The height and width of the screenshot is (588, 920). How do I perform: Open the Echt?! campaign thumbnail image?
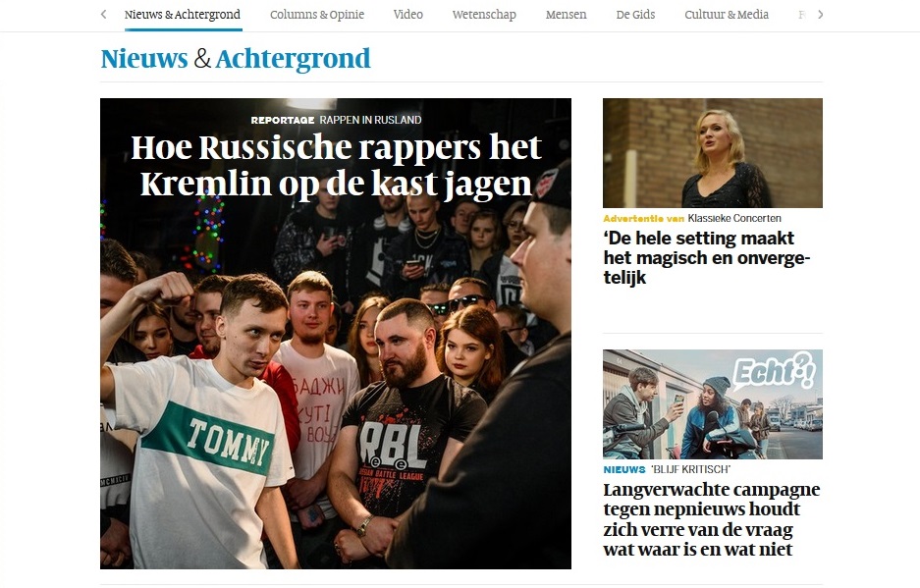pos(713,404)
